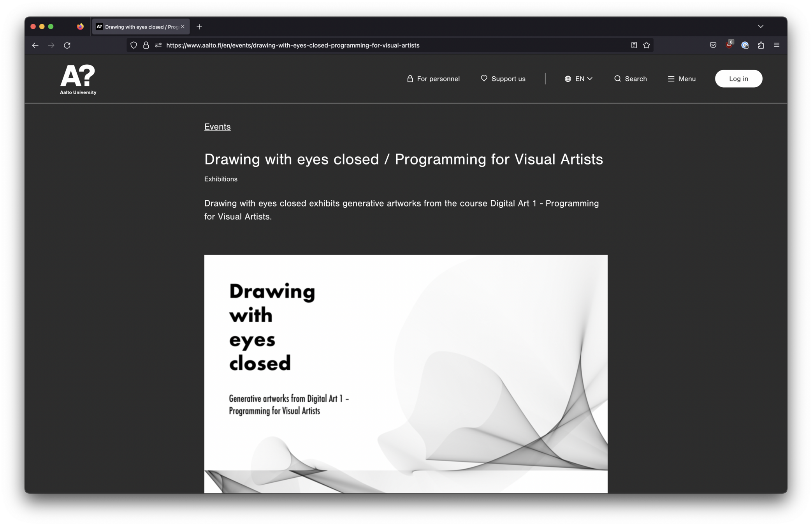Click the Aalto University logo

tap(78, 79)
